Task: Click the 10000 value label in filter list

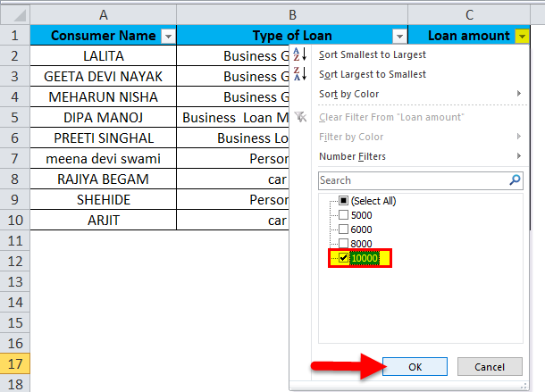Action: click(x=365, y=258)
